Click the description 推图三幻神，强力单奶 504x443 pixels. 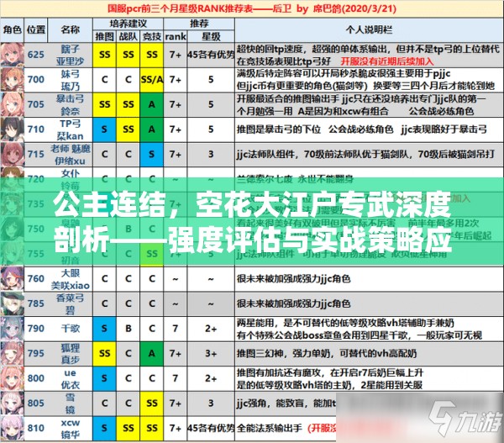(x=327, y=354)
